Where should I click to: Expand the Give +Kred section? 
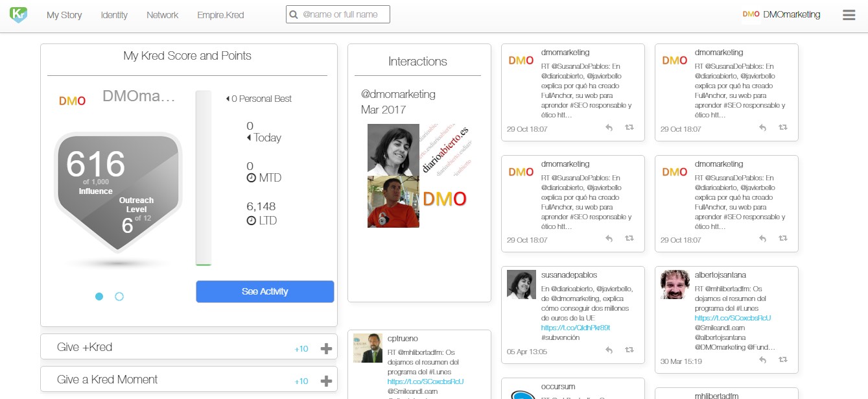(189, 346)
